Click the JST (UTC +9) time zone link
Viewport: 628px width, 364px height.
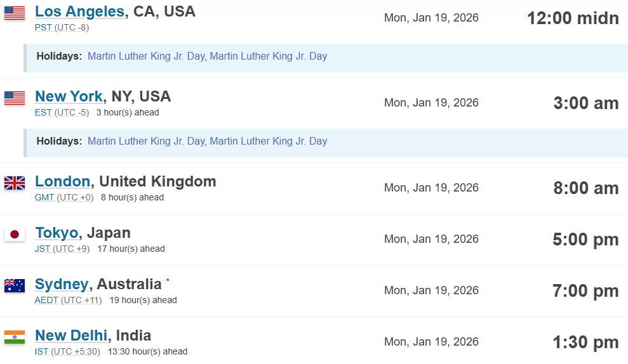pos(62,249)
